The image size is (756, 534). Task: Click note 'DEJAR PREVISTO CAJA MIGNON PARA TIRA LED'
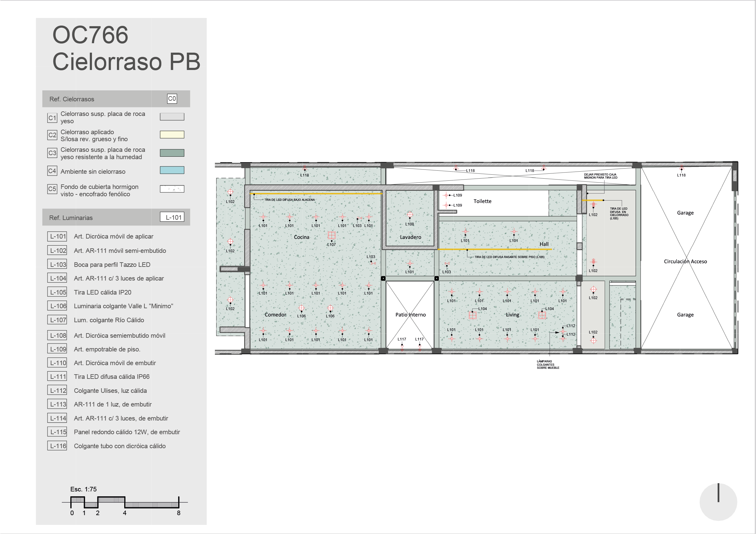(x=601, y=176)
